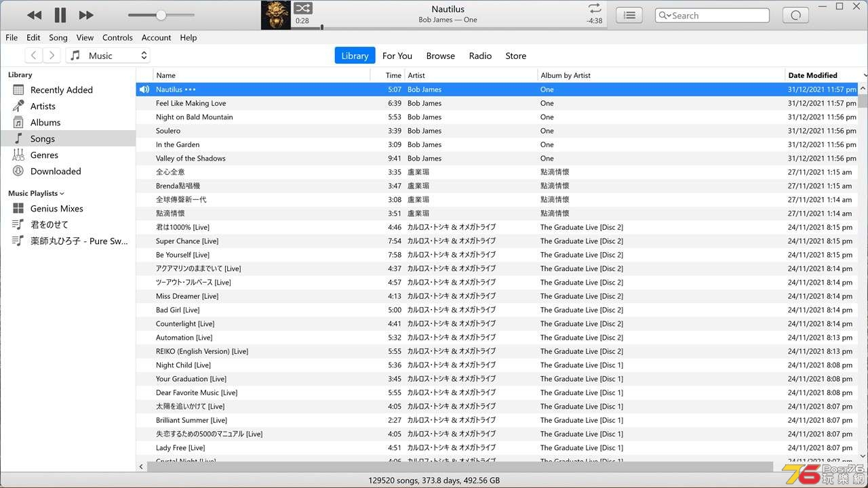Screen dimensions: 868x488
Task: Open the Up Next list button
Action: tap(629, 15)
